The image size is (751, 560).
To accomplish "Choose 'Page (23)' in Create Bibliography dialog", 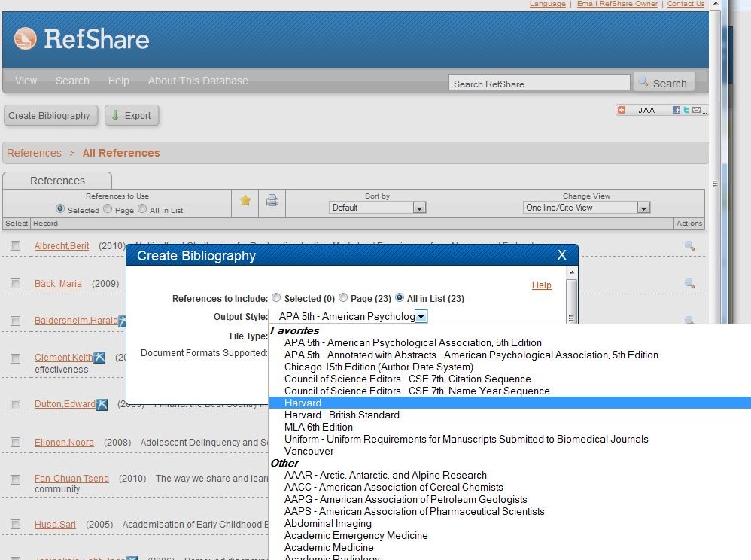I will tap(343, 298).
